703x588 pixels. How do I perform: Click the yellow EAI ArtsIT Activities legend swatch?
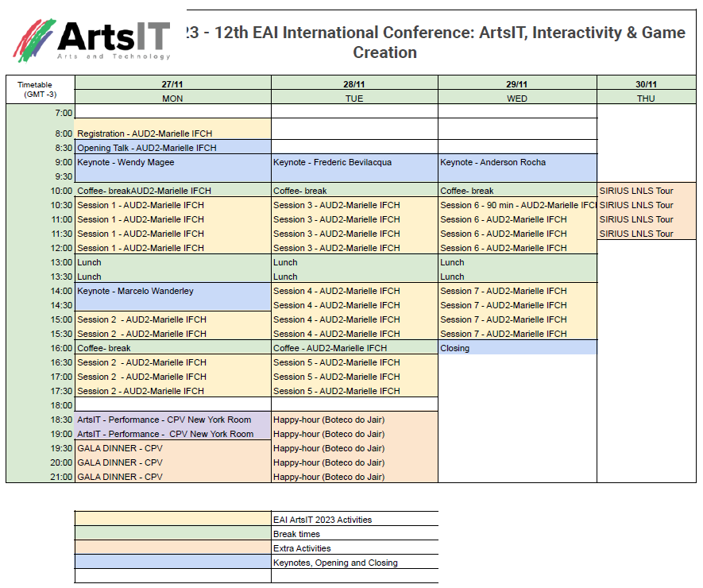tap(172, 520)
